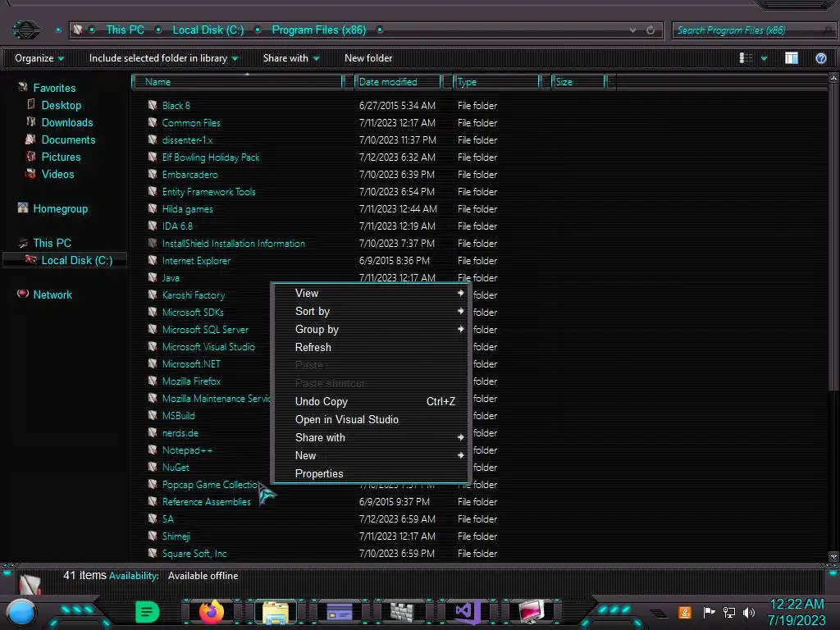This screenshot has width=840, height=630.
Task: Open the Share with toolbar dropdown
Action: (x=291, y=58)
